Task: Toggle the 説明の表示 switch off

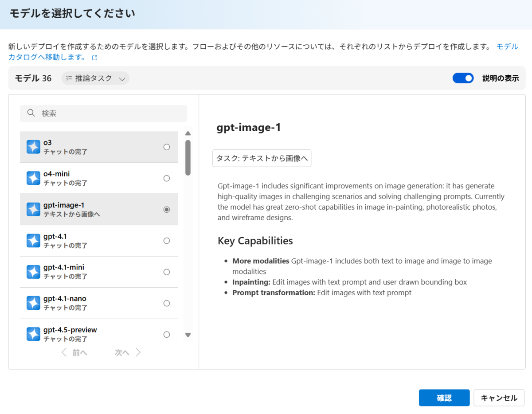Action: point(463,78)
